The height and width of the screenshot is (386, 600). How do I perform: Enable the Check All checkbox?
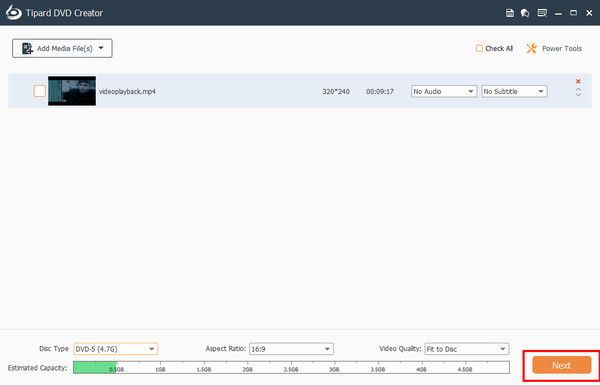pos(479,48)
